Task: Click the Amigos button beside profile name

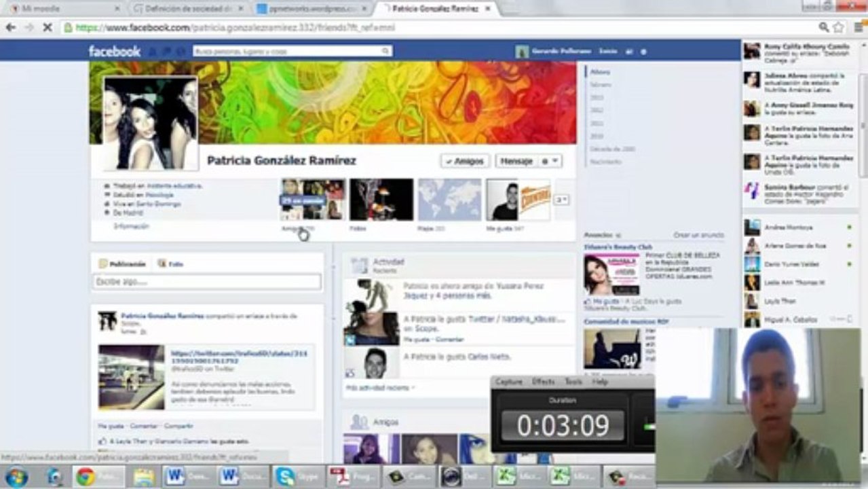Action: (x=465, y=161)
